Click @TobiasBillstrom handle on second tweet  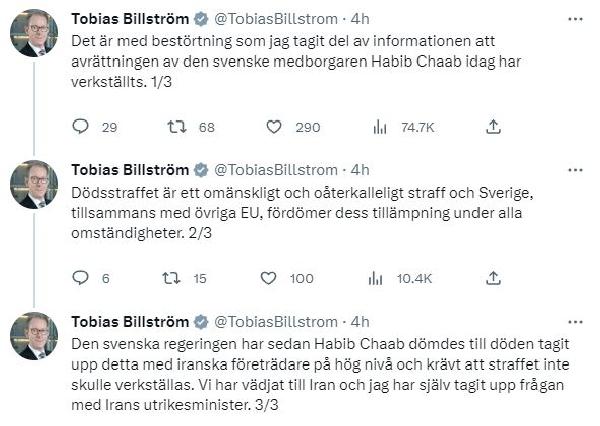pos(277,169)
